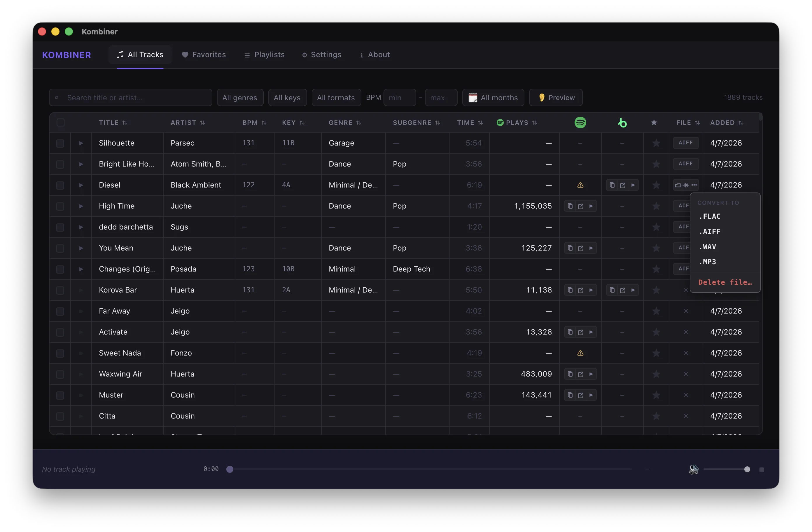Check the High Time row checkbox

click(60, 206)
